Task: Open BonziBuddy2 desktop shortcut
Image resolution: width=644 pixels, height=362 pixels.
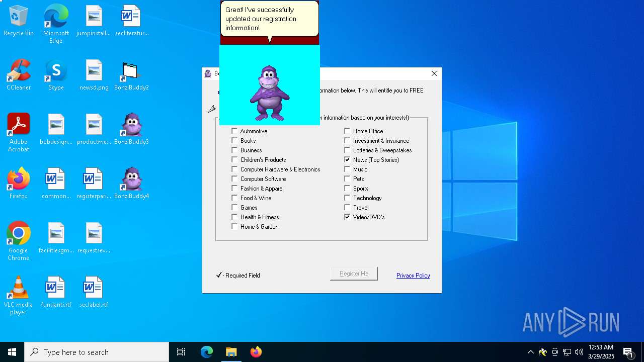Action: pos(131,75)
